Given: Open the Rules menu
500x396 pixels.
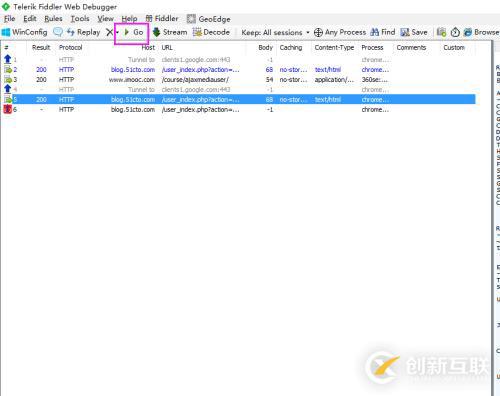Looking at the screenshot, I should [x=53, y=19].
